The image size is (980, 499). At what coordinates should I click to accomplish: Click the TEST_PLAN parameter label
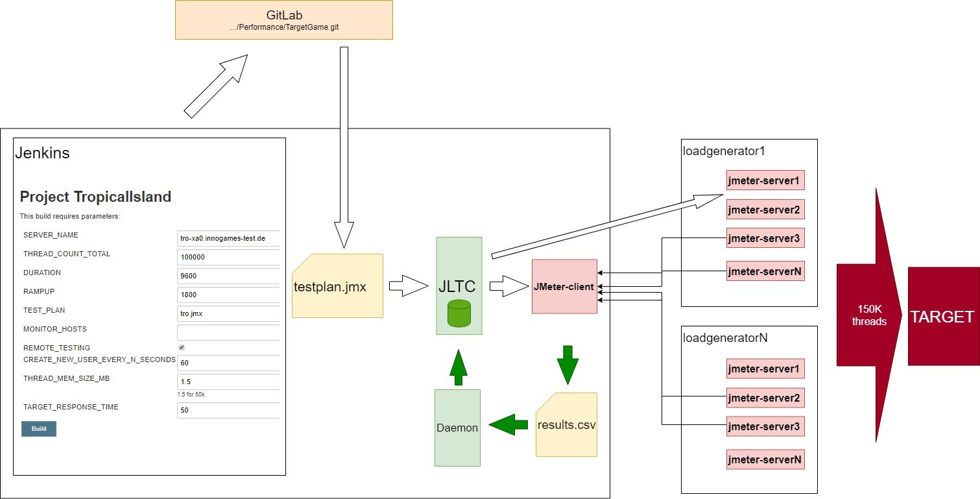click(44, 310)
